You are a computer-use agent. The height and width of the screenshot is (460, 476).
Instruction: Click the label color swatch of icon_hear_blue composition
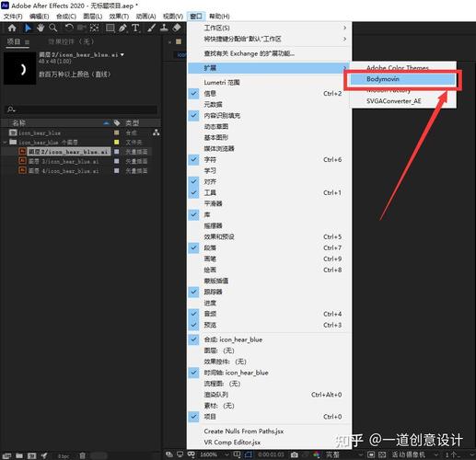point(116,132)
